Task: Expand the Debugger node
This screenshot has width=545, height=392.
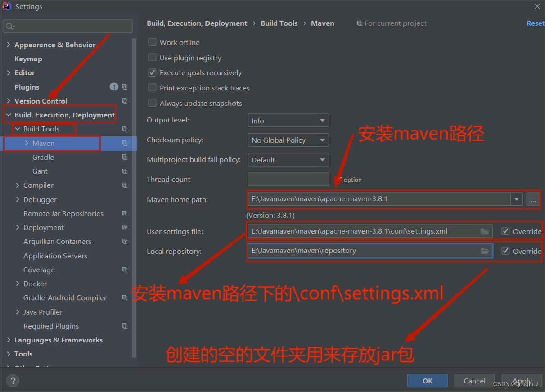Action: point(18,199)
